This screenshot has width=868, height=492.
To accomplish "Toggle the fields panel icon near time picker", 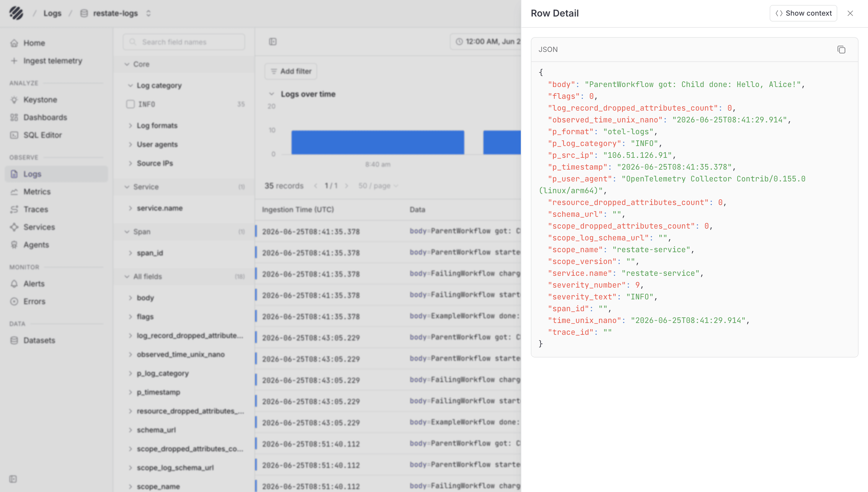I will click(x=273, y=42).
